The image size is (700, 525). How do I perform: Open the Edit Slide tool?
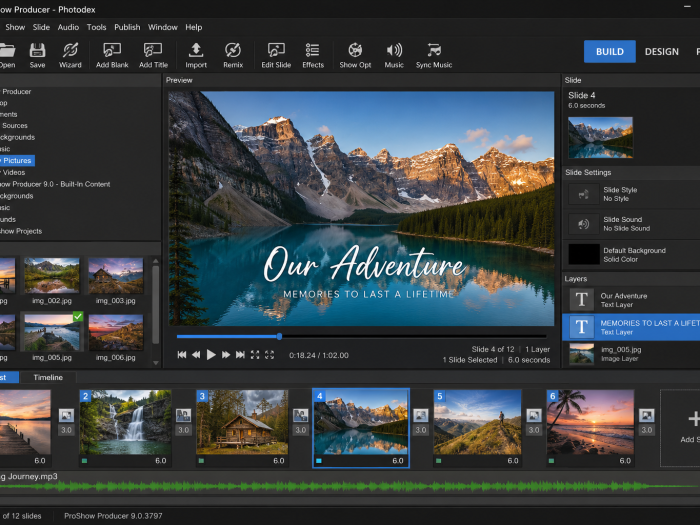(x=276, y=55)
